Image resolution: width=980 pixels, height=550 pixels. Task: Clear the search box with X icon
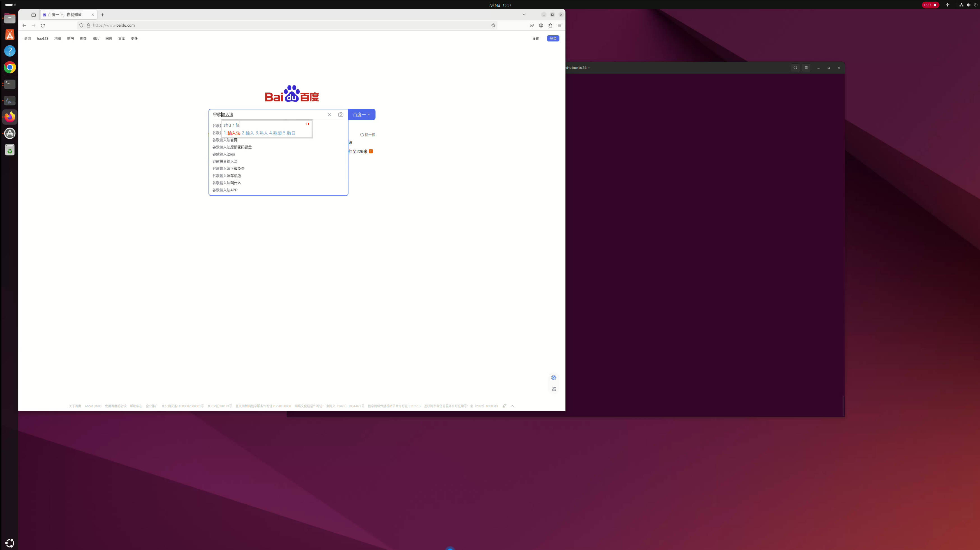(329, 115)
